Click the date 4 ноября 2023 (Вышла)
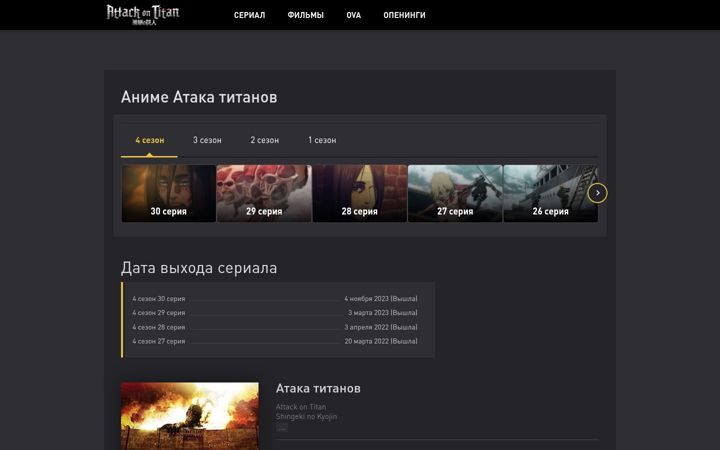The height and width of the screenshot is (450, 720). click(381, 298)
